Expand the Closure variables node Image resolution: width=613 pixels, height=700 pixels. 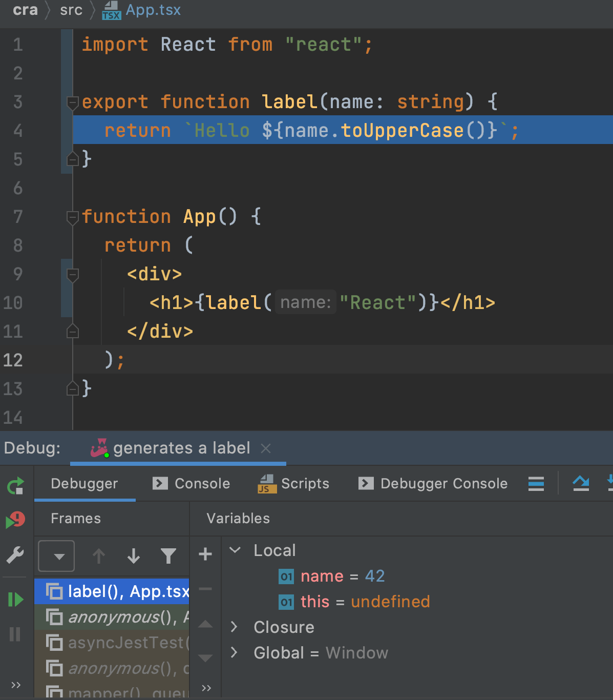pyautogui.click(x=234, y=627)
